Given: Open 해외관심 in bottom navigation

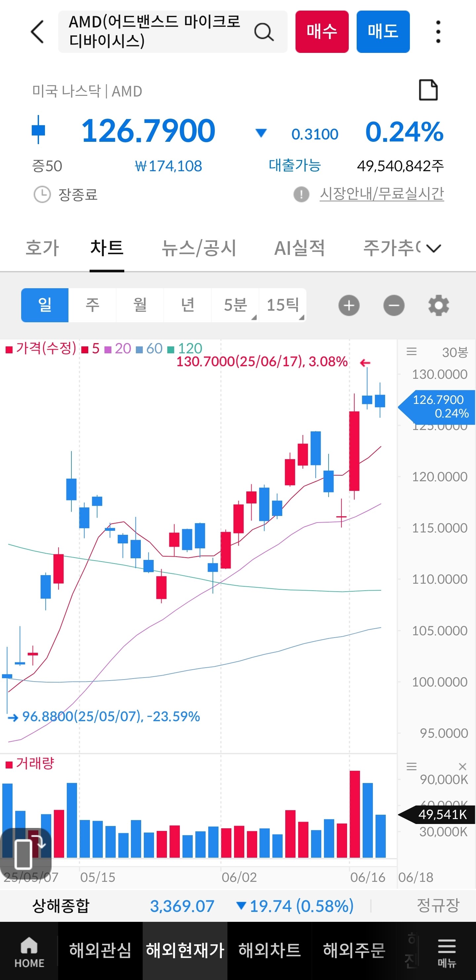Looking at the screenshot, I should click(x=100, y=950).
